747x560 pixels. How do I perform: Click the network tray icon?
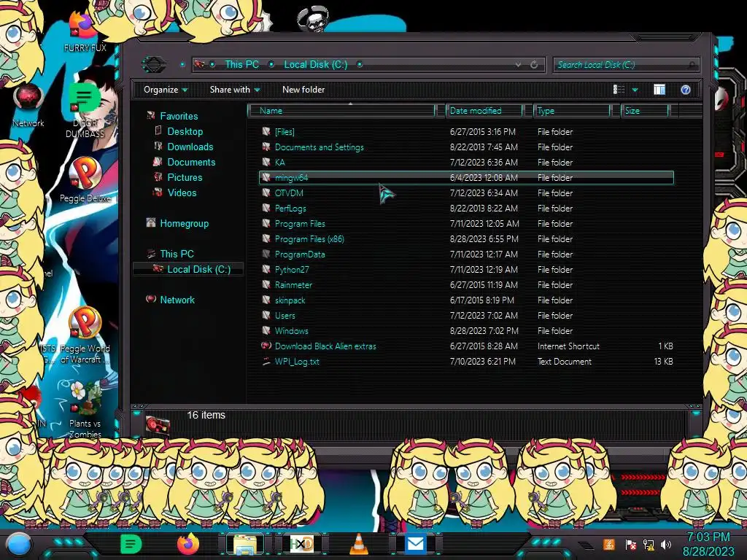[x=649, y=544]
